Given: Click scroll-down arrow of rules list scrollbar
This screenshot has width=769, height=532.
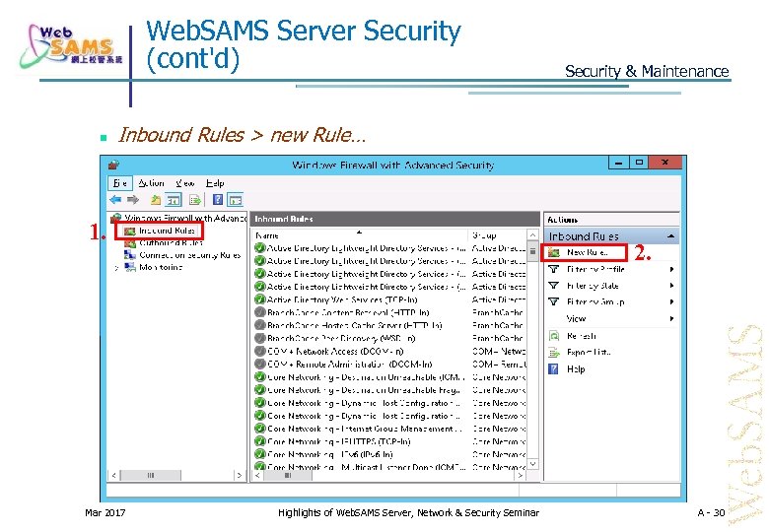Looking at the screenshot, I should click(532, 463).
